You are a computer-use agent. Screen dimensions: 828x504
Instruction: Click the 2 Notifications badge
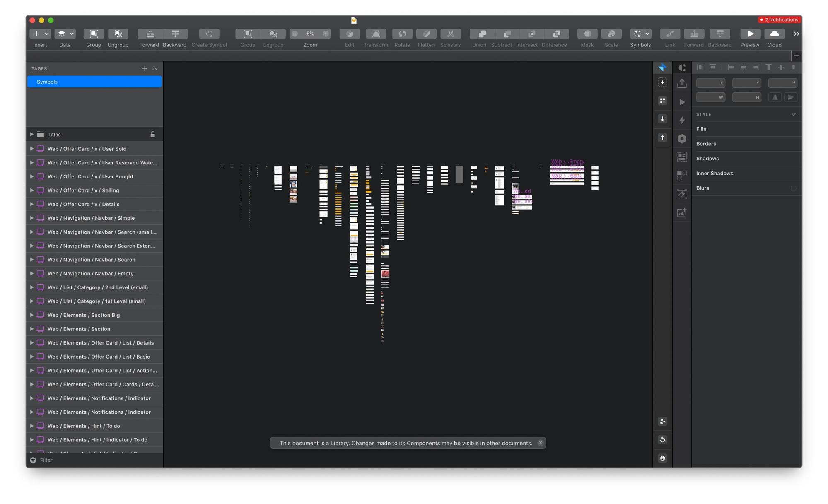coord(779,19)
